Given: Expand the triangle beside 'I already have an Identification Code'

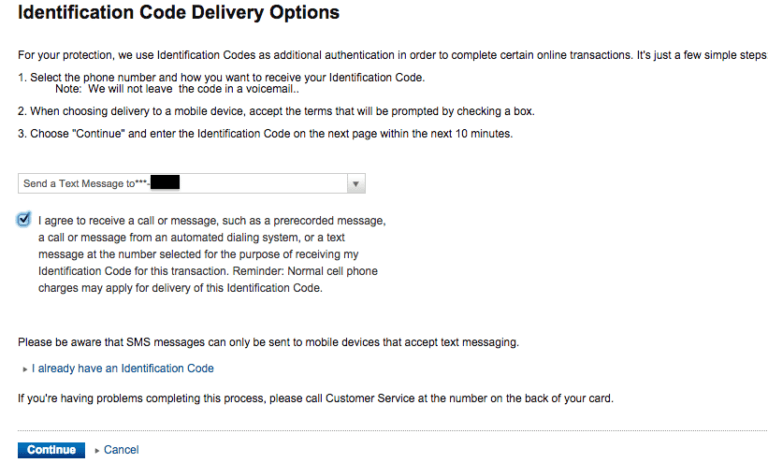Looking at the screenshot, I should pos(24,369).
